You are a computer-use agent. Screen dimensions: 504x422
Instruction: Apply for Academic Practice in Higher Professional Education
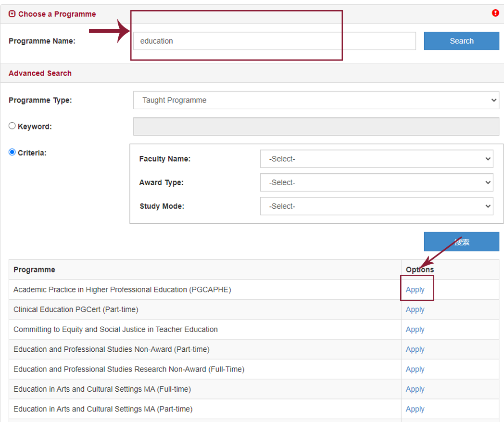tap(415, 290)
